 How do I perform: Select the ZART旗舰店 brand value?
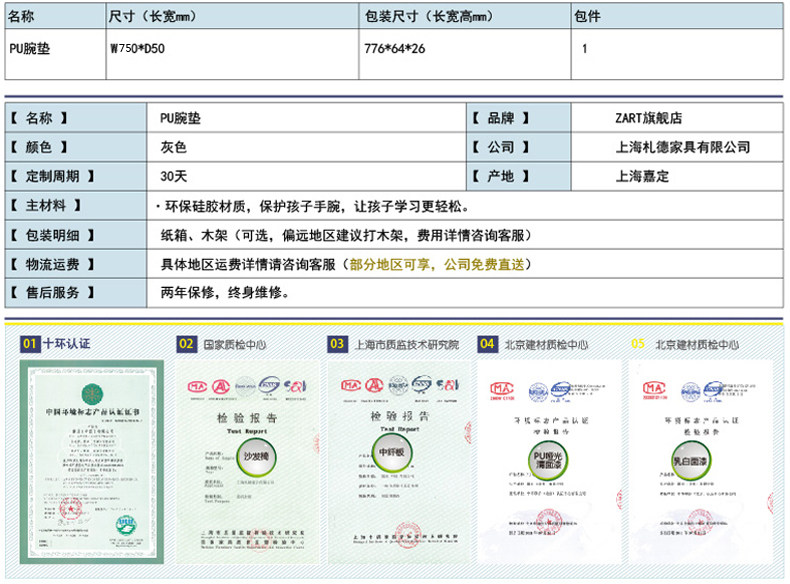(648, 118)
